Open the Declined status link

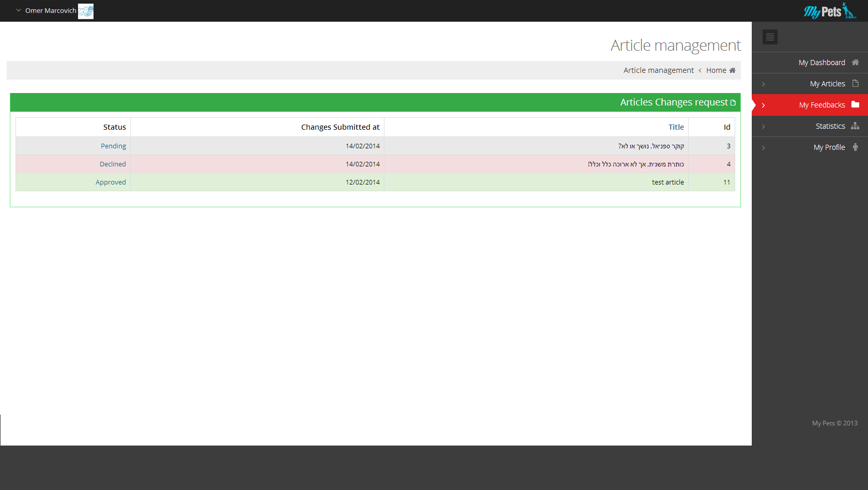[113, 164]
